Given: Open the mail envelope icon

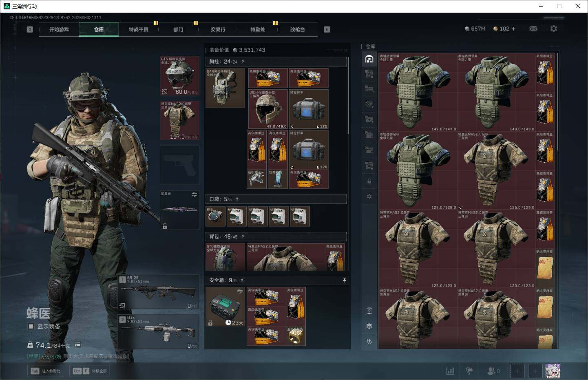Looking at the screenshot, I should (x=533, y=29).
